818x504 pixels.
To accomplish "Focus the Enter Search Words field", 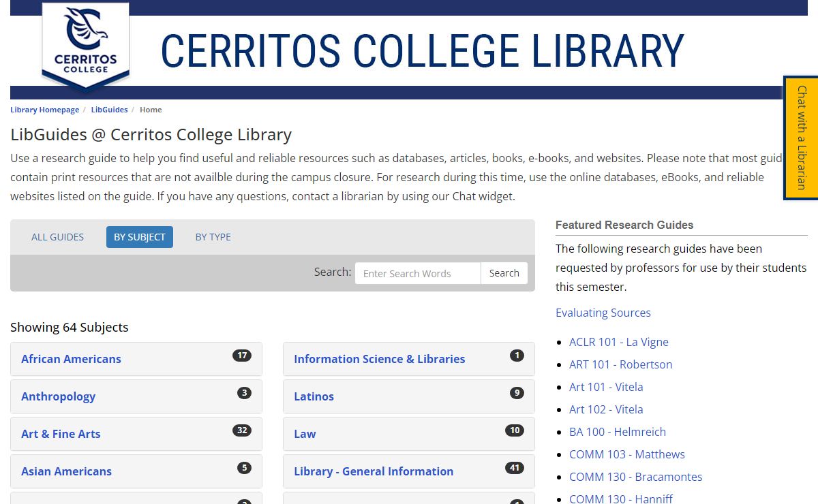I will tap(418, 273).
